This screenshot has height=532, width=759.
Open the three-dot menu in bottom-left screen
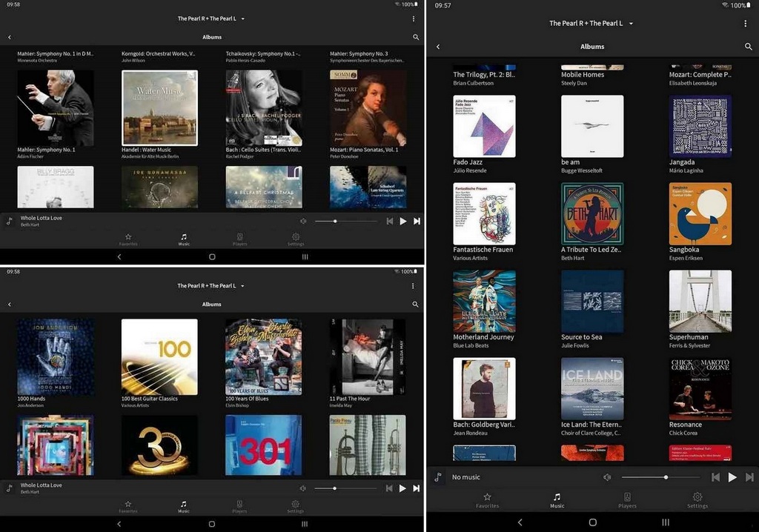(x=413, y=286)
